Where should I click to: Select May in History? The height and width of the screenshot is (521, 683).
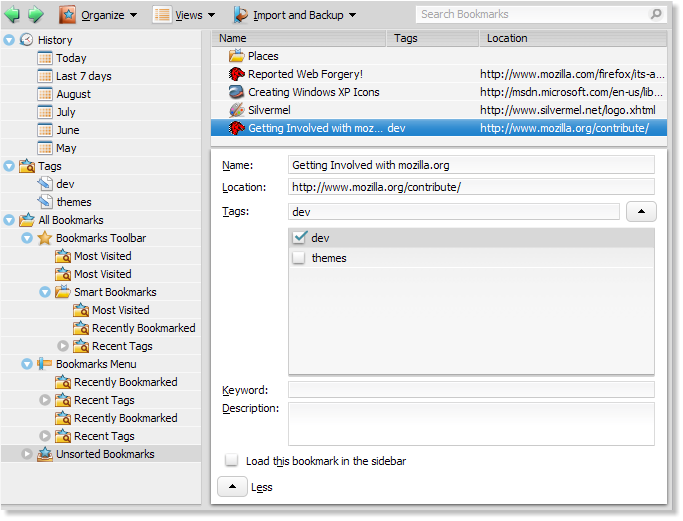(101, 148)
